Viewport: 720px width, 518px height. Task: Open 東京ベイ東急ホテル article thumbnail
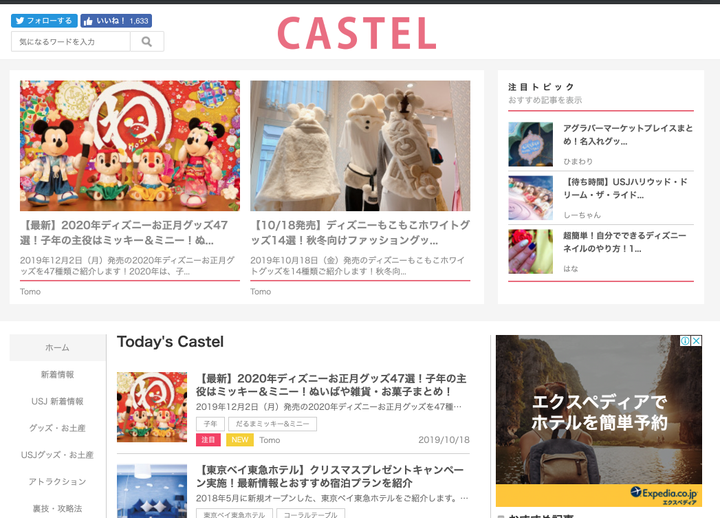(x=152, y=491)
